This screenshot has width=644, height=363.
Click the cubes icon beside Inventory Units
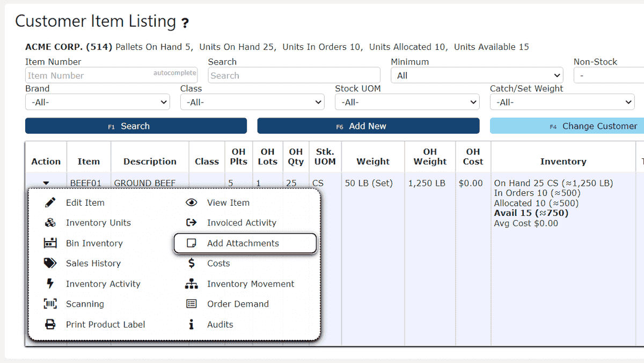coord(50,223)
